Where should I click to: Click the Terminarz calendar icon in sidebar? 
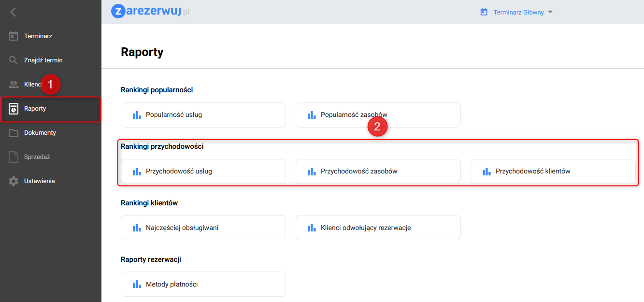point(14,36)
